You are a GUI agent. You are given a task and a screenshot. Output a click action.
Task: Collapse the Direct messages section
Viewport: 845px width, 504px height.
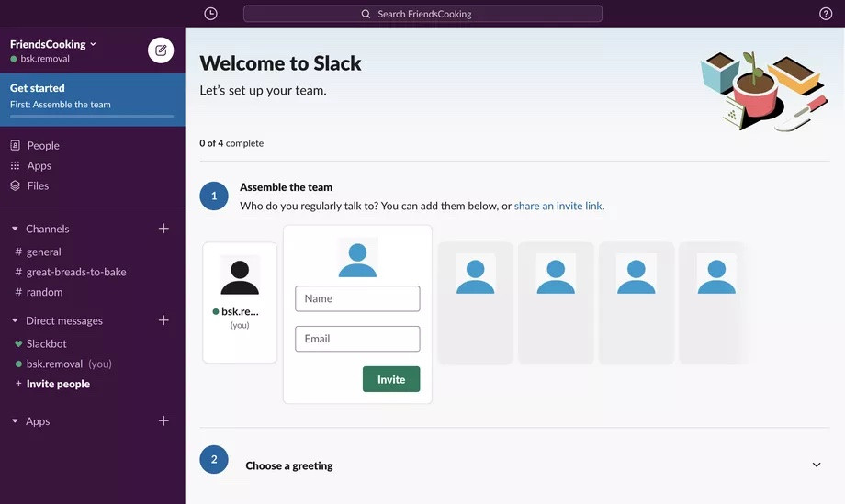(15, 321)
